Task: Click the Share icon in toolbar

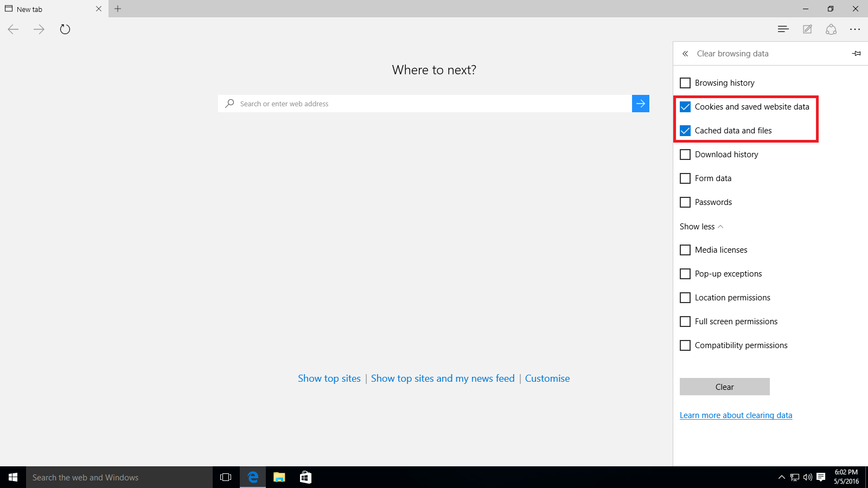Action: [x=831, y=29]
